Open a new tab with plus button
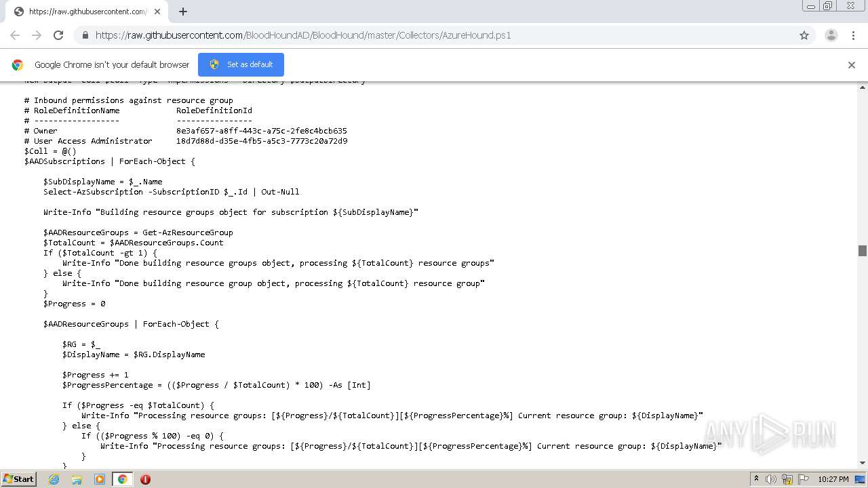The image size is (868, 488). coord(182,12)
